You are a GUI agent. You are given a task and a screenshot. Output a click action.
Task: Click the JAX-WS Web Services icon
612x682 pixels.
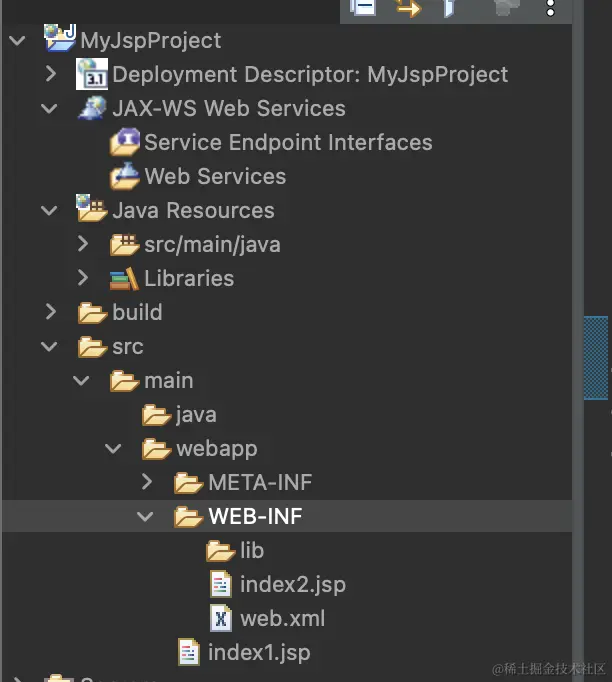point(92,108)
